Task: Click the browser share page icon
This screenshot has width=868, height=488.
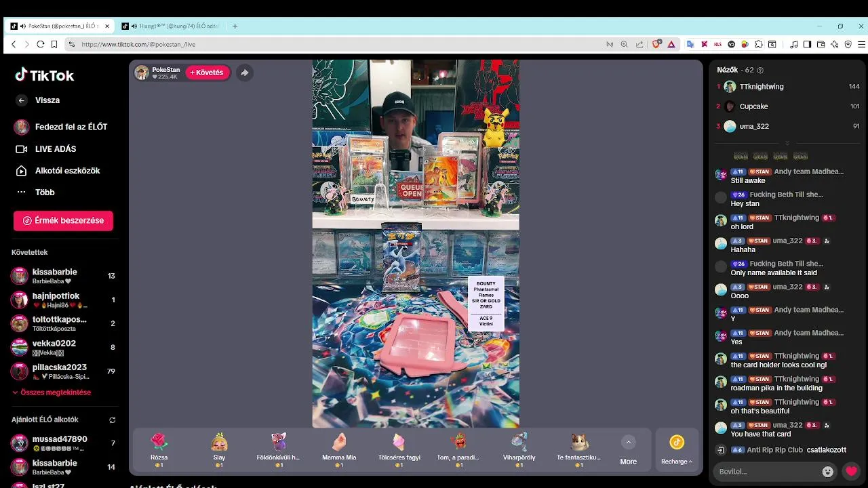Action: pyautogui.click(x=639, y=44)
